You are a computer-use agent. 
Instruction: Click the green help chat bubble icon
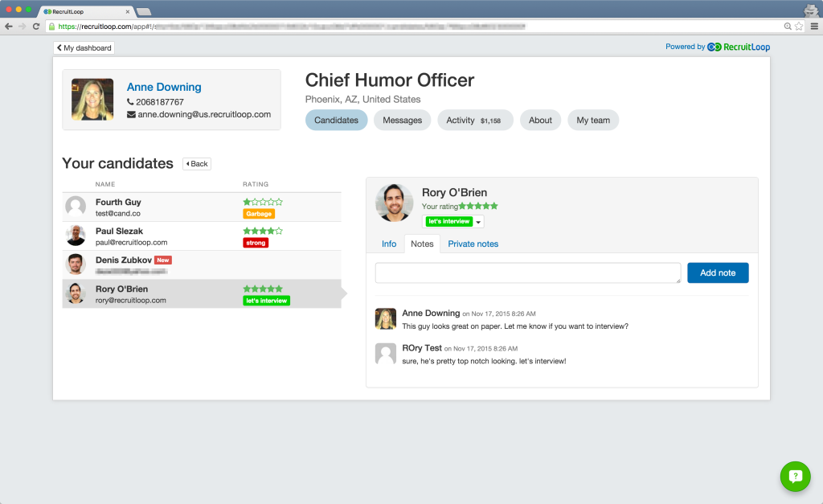795,476
